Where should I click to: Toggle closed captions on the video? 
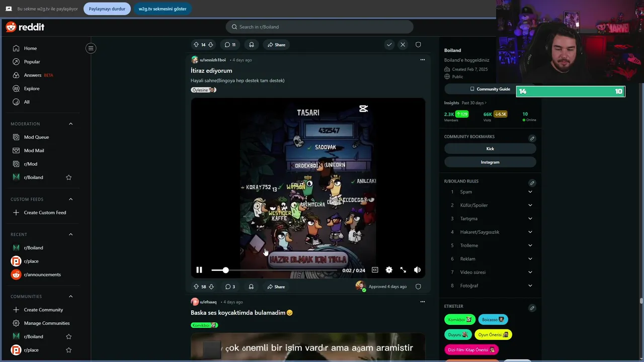(x=375, y=270)
